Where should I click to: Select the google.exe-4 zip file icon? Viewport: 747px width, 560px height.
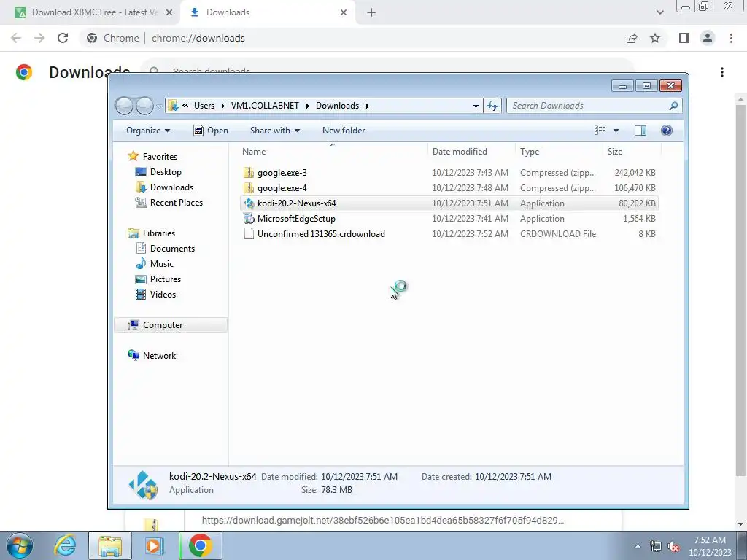(x=249, y=187)
